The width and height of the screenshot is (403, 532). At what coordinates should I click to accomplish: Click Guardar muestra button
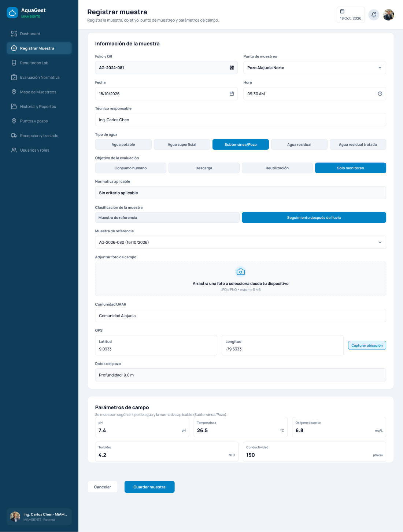[x=149, y=487]
